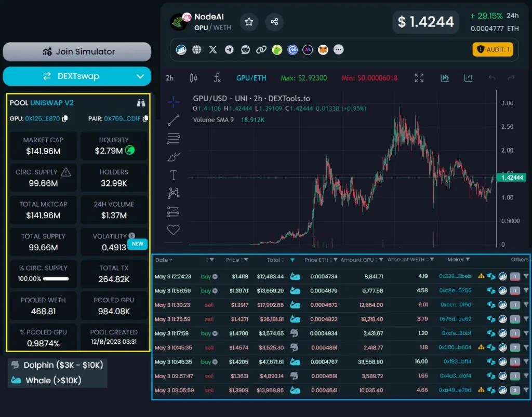Open the X (Twitter) social link icon
Image resolution: width=532 pixels, height=417 pixels.
tap(212, 50)
